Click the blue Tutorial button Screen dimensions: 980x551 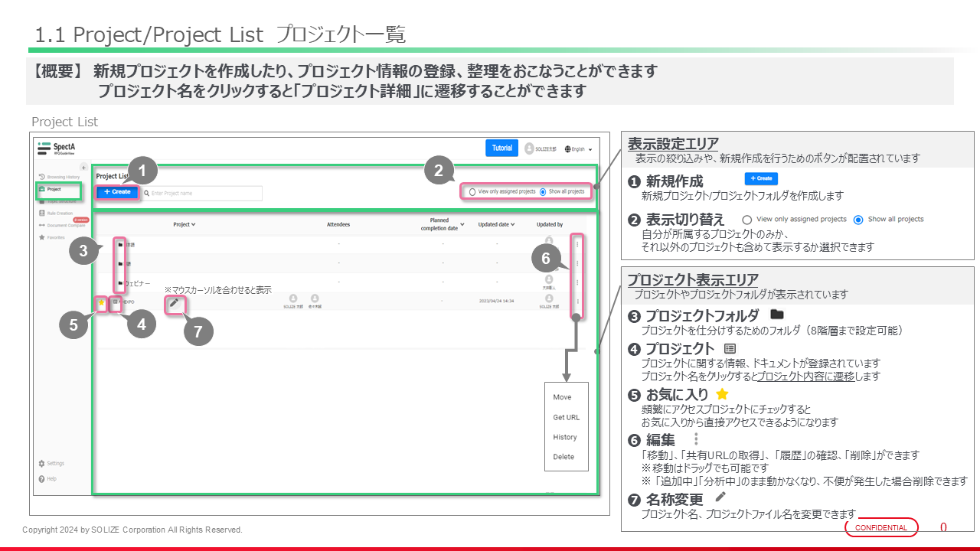coord(501,148)
